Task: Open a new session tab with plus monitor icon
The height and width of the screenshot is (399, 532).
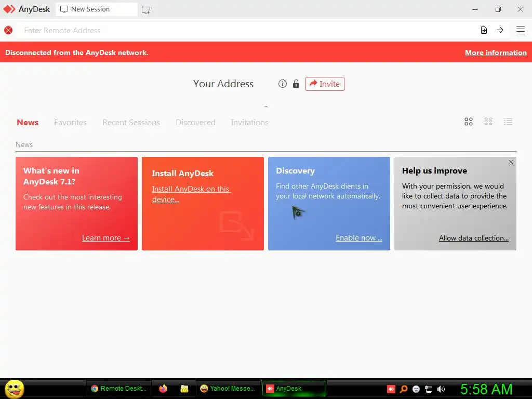Action: pyautogui.click(x=146, y=10)
